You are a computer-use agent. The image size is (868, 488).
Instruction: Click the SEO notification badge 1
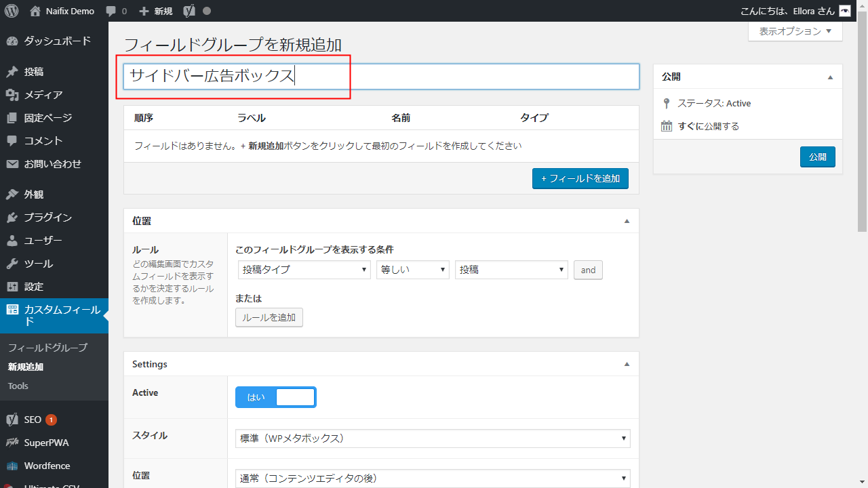pyautogui.click(x=51, y=420)
